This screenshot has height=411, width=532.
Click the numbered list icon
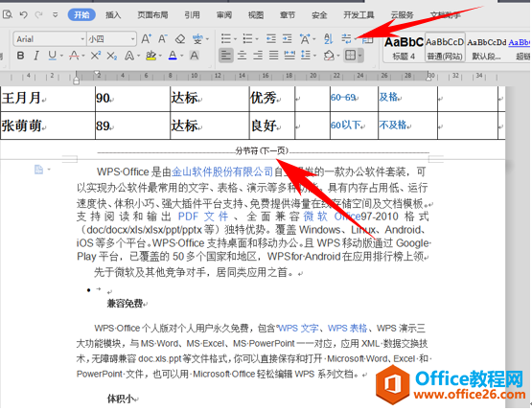point(247,38)
